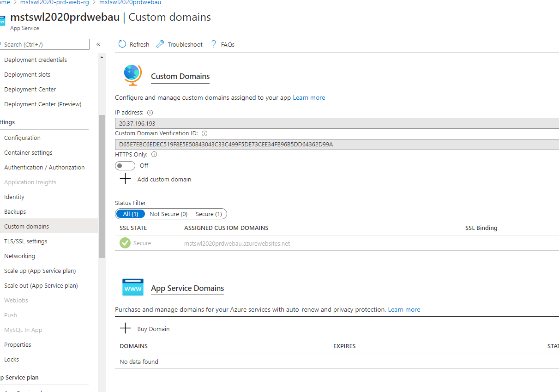Click the App Service icon beside page title
This screenshot has width=559, height=392.
[2, 21]
